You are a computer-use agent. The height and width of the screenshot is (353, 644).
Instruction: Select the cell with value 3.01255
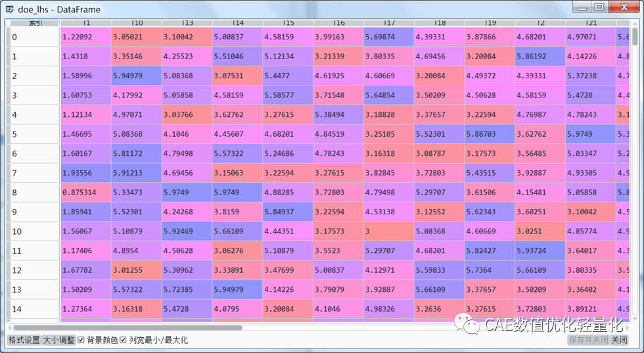137,270
